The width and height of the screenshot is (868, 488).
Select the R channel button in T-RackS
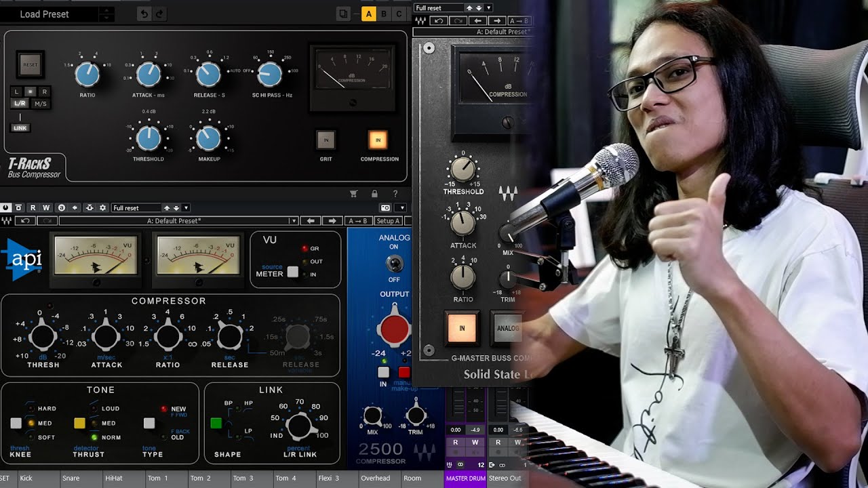[x=44, y=91]
